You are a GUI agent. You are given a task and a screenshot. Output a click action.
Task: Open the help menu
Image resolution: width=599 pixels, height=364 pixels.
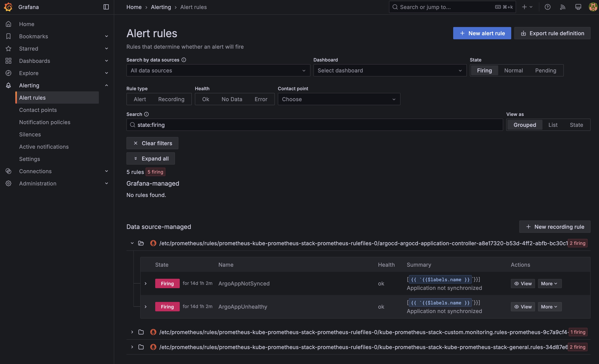[547, 7]
